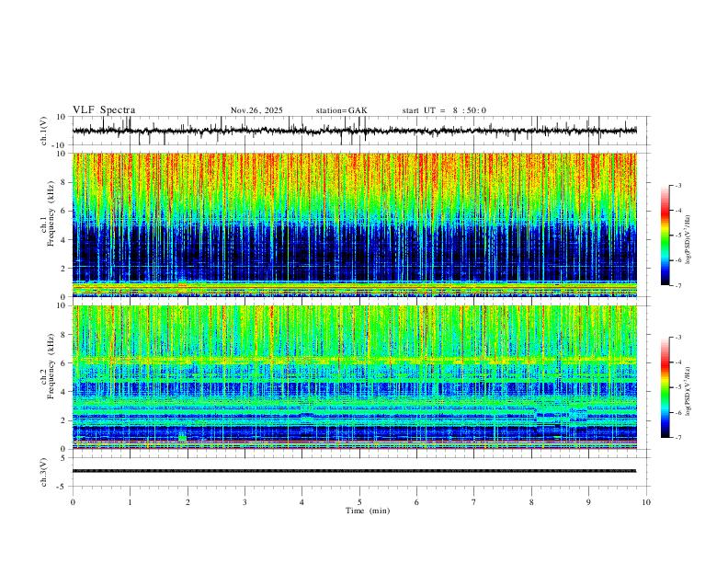Click inside the ch.1 spectrogram panel
The height and width of the screenshot is (563, 728).
(355, 224)
